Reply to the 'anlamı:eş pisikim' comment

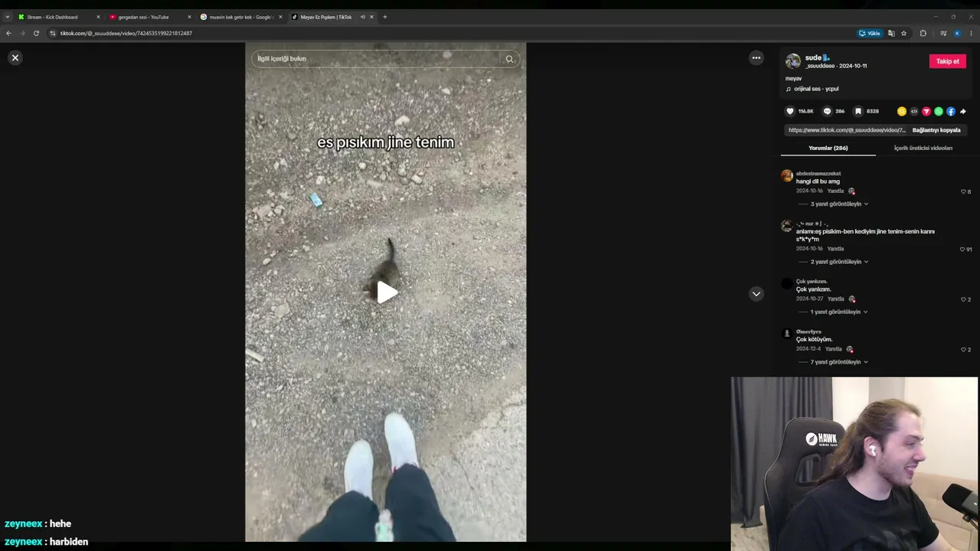point(835,249)
